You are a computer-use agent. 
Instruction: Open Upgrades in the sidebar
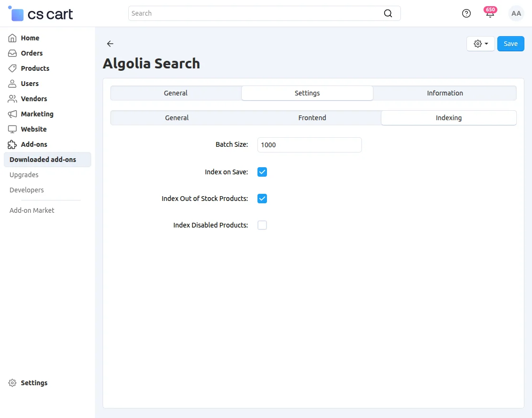tap(24, 175)
